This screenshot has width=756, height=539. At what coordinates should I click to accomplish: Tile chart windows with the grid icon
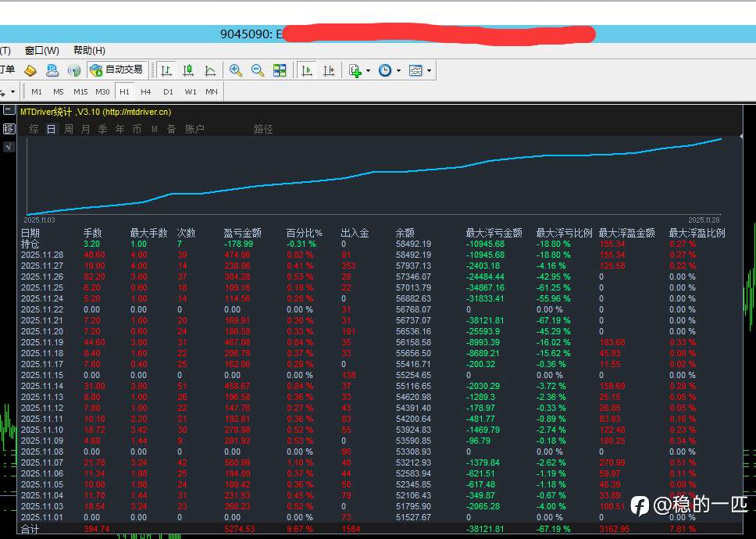point(280,70)
